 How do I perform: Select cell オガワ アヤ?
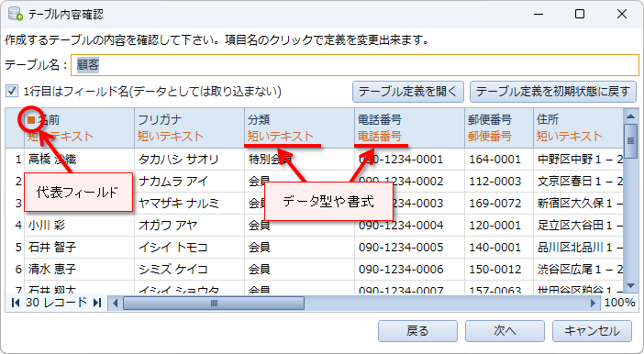[x=189, y=225]
